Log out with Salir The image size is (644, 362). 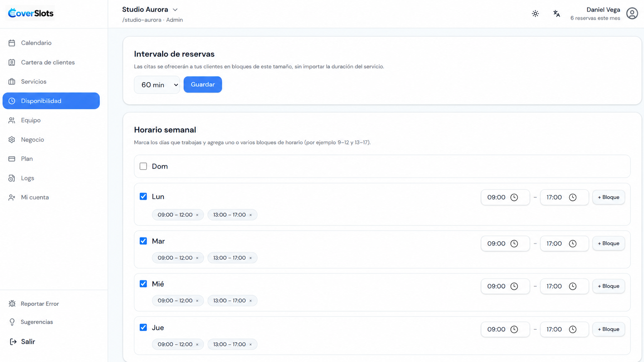pos(28,342)
